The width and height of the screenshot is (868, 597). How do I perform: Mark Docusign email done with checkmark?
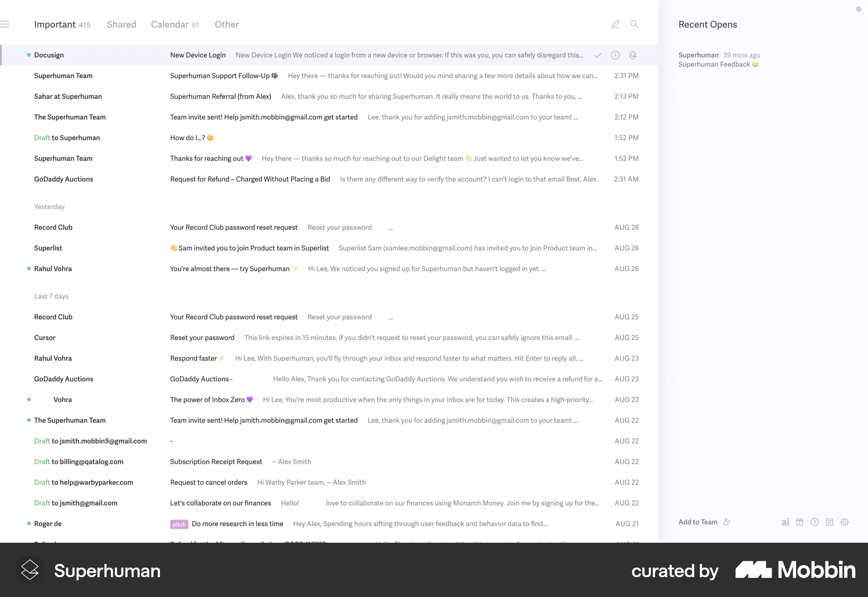[598, 55]
